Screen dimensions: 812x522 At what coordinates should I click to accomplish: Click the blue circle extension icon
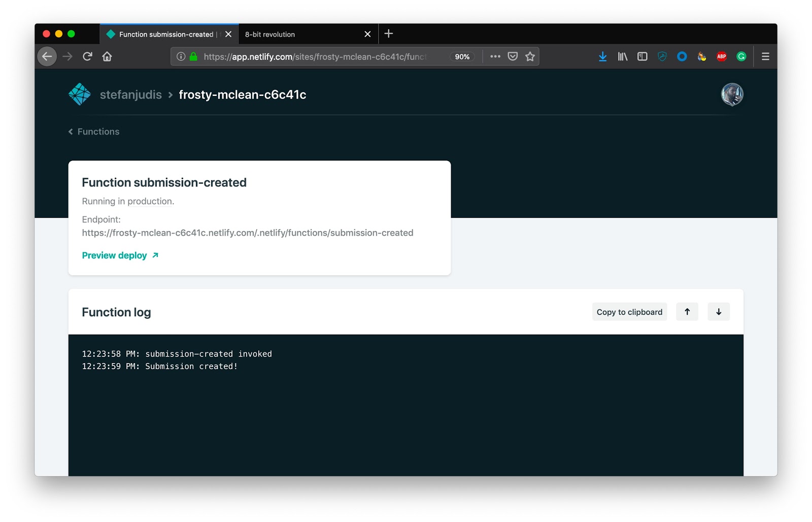click(682, 56)
